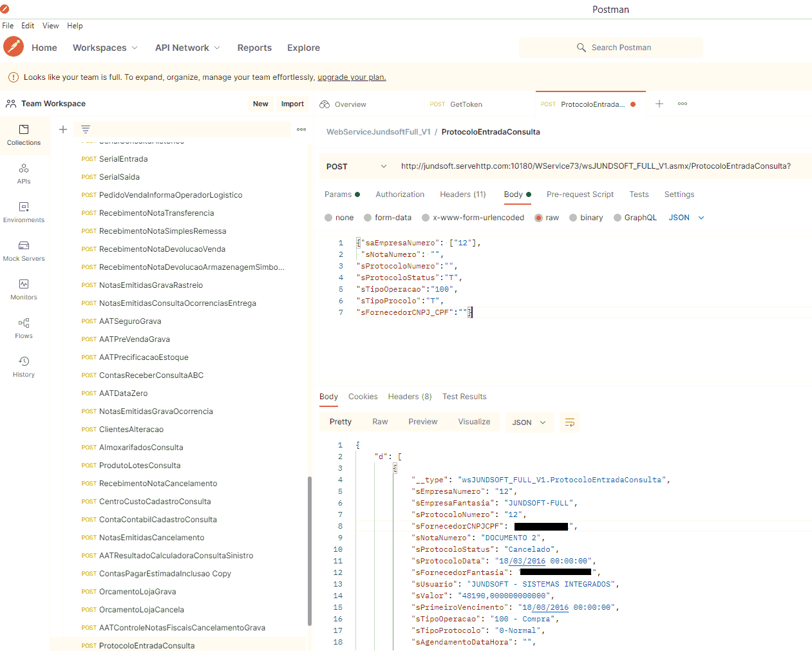Viewport: 812px width, 651px height.
Task: Switch to the Authorization tab
Action: coord(400,194)
